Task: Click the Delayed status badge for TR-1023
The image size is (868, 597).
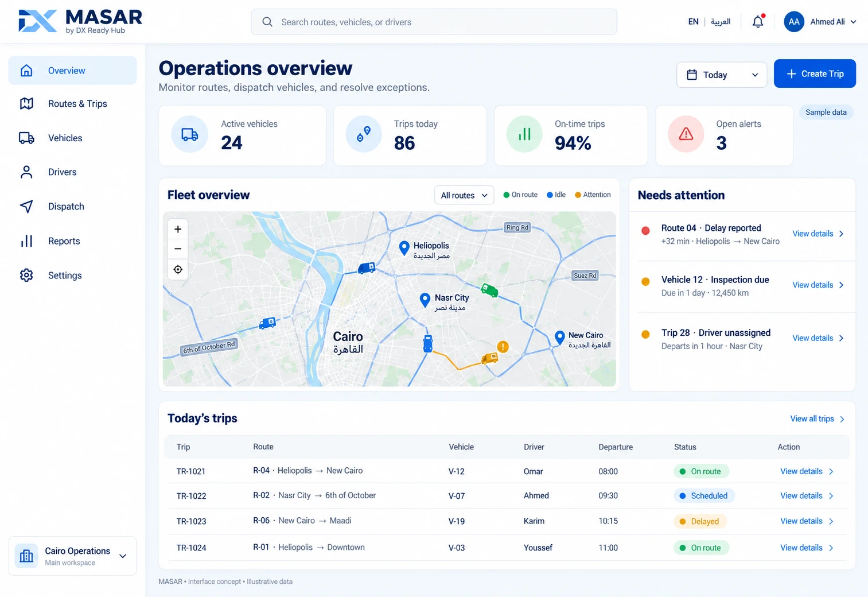Action: 700,521
